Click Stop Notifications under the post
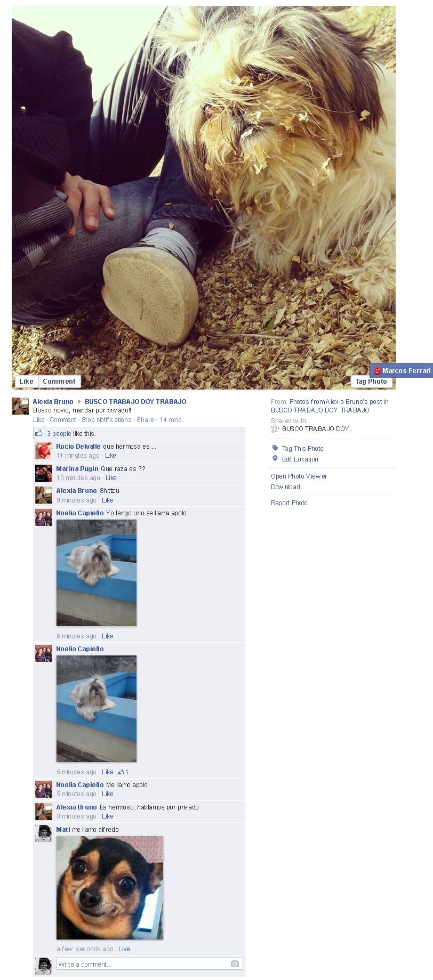The image size is (433, 980). pos(106,420)
